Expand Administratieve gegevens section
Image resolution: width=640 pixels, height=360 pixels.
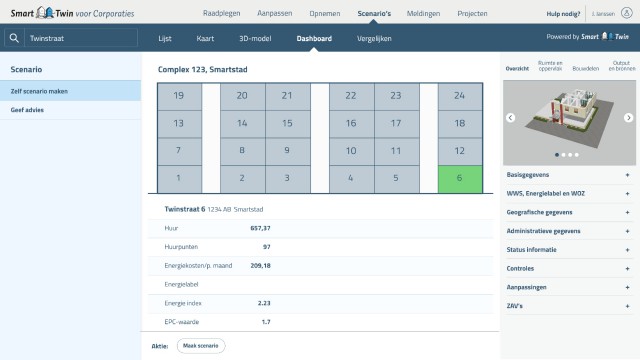569,231
